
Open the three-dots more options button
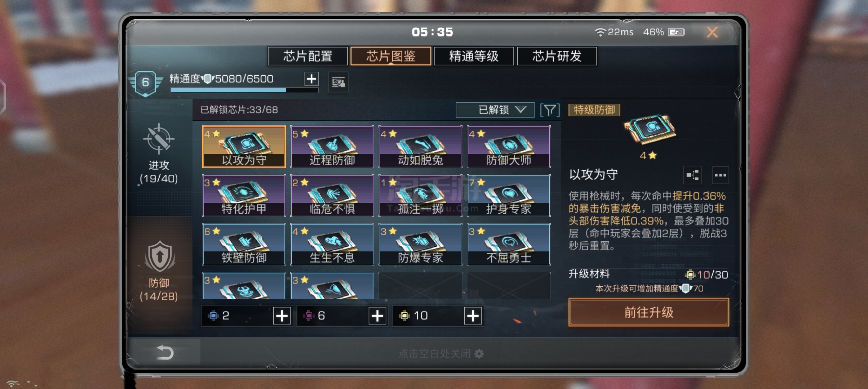720,175
